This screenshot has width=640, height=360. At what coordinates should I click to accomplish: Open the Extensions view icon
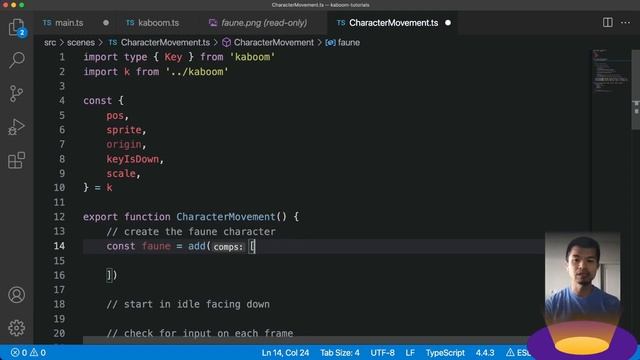click(x=17, y=160)
